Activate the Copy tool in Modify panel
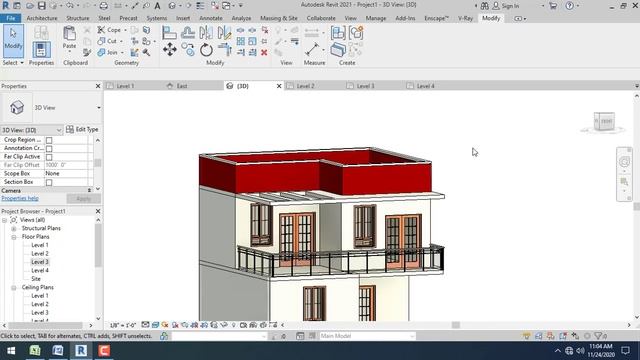This screenshot has height=360, width=640. coord(188,50)
